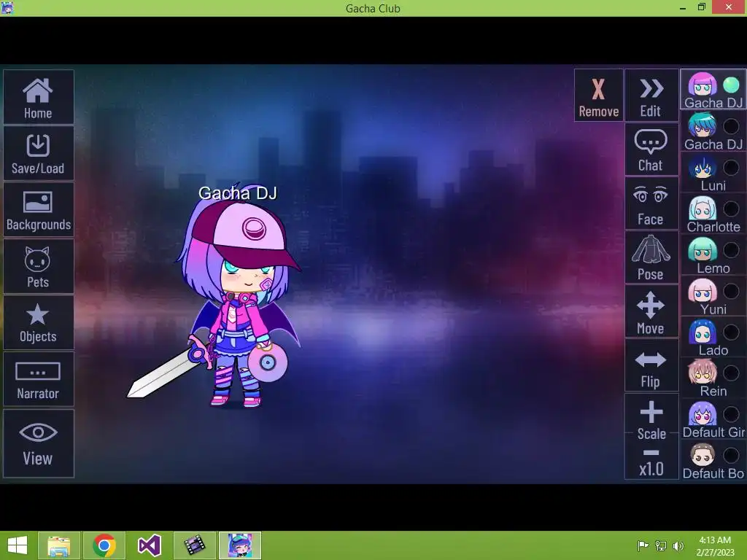747x560 pixels.
Task: Remove the selected character with X
Action: click(x=599, y=96)
